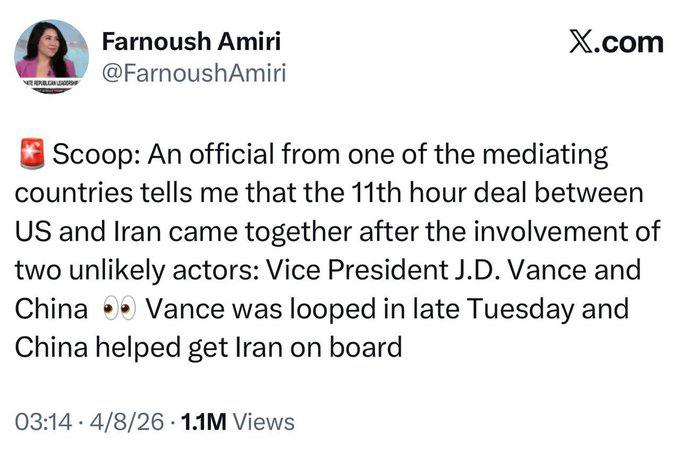Click Farnoush Amiri's profile avatar photo
Viewport: 680px width, 452px height.
point(52,56)
